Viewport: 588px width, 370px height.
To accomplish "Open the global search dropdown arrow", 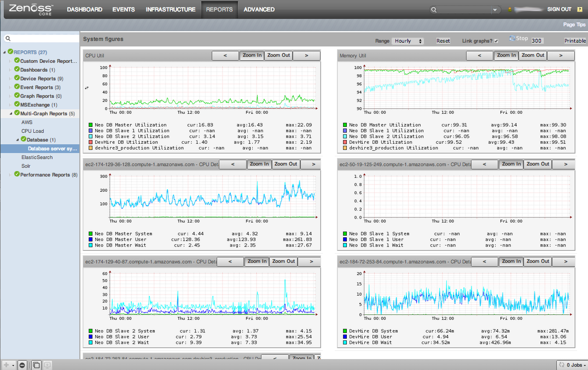I will coord(495,10).
